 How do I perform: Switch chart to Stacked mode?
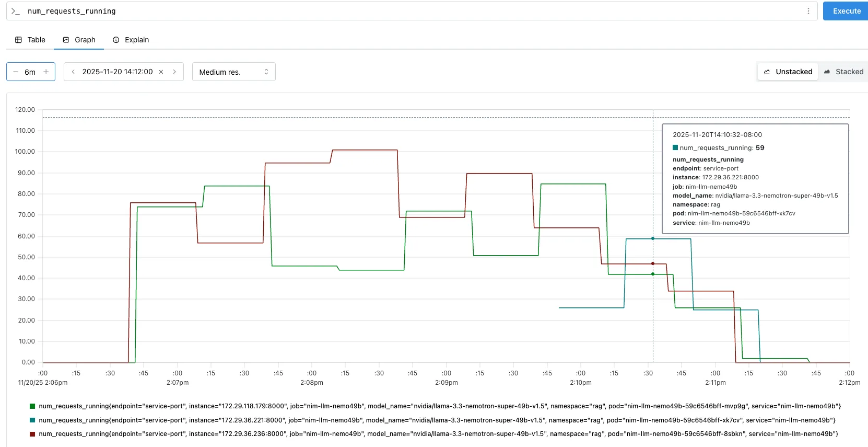click(843, 72)
